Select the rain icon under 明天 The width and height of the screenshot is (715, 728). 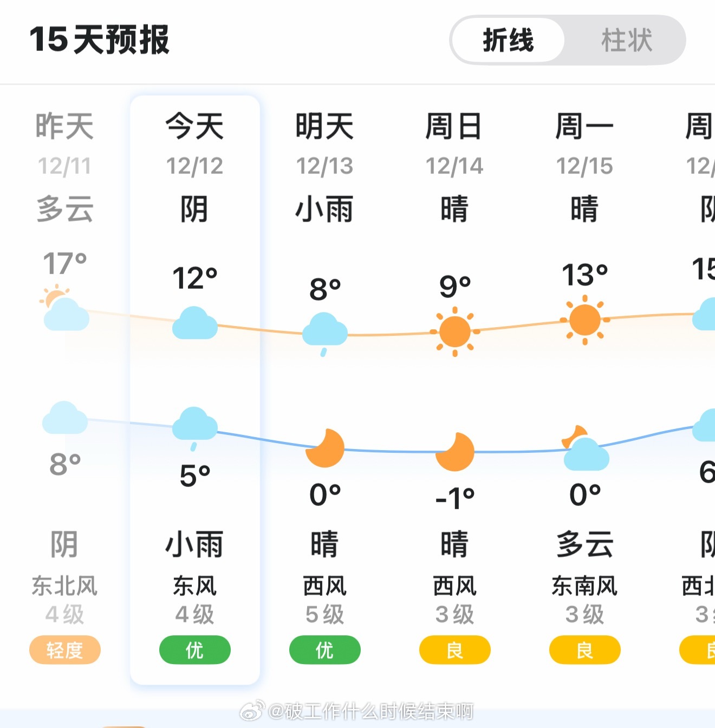(324, 330)
